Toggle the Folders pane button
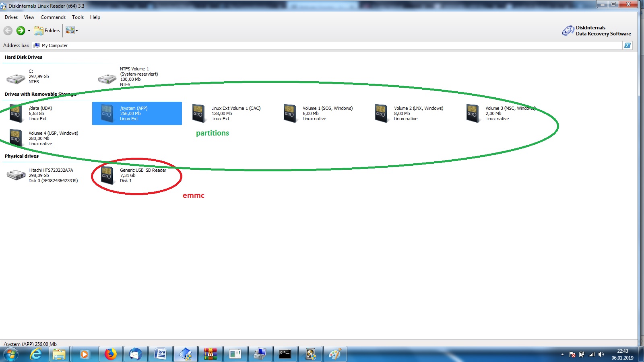Viewport: 644px width, 362px height. click(47, 31)
